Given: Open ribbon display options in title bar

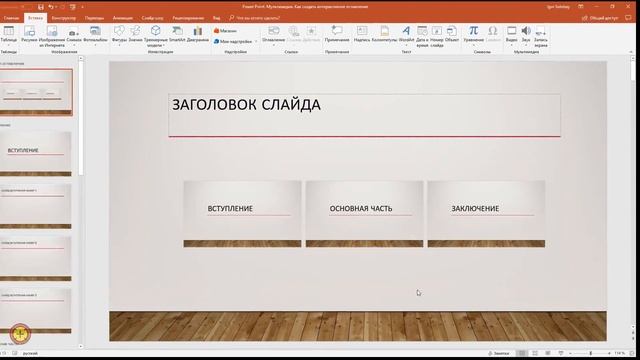Looking at the screenshot, I should [x=581, y=7].
